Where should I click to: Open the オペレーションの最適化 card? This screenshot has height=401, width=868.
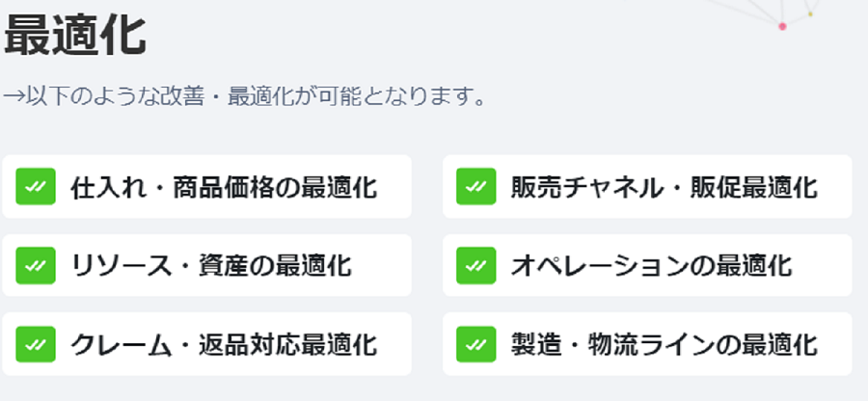tap(647, 265)
